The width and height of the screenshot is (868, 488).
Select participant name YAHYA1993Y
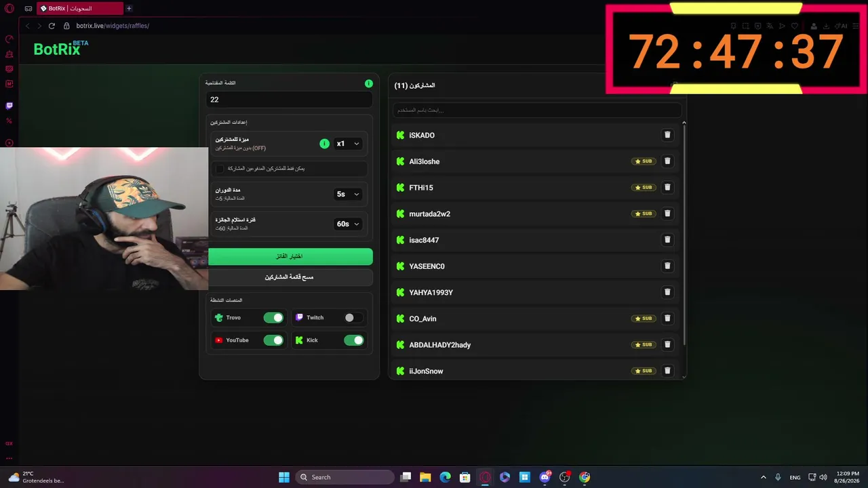[431, 293]
